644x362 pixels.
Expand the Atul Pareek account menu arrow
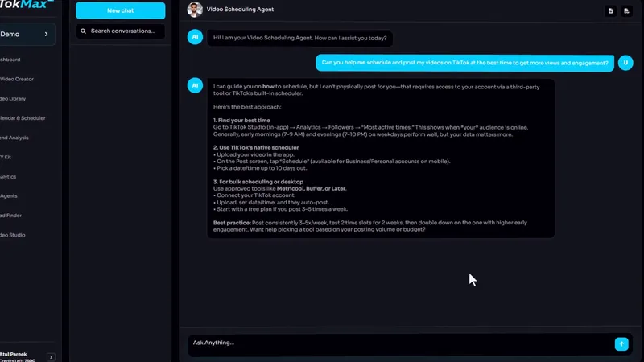51,357
